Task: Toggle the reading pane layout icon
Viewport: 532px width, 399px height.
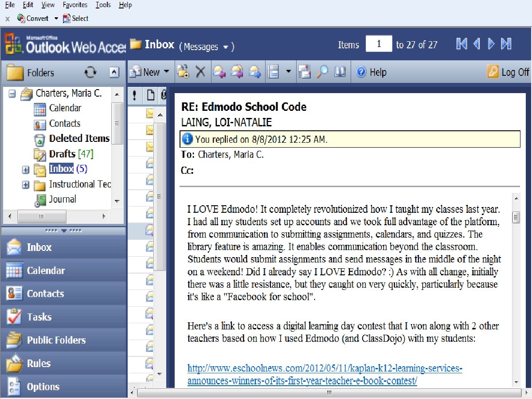Action: tap(274, 72)
